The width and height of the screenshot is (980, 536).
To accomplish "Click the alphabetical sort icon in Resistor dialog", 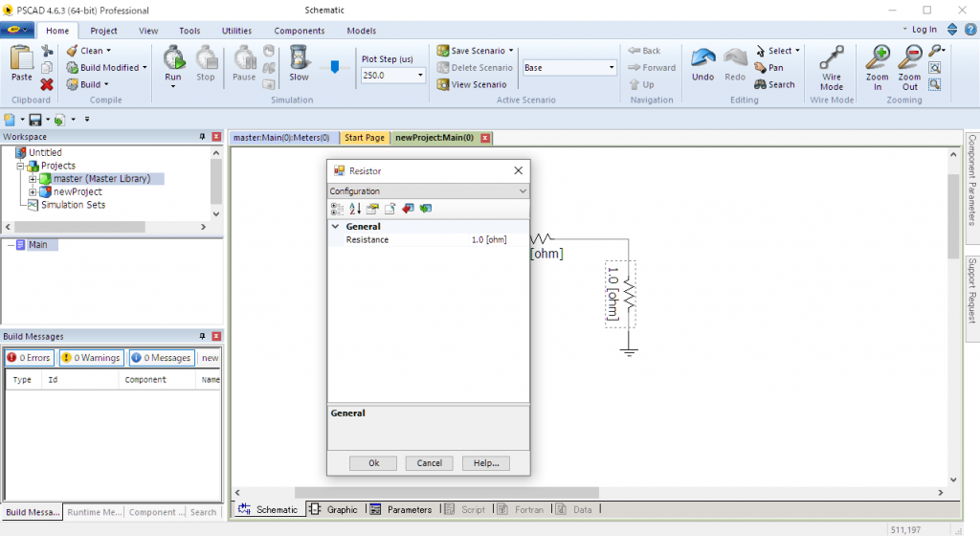I will (354, 209).
